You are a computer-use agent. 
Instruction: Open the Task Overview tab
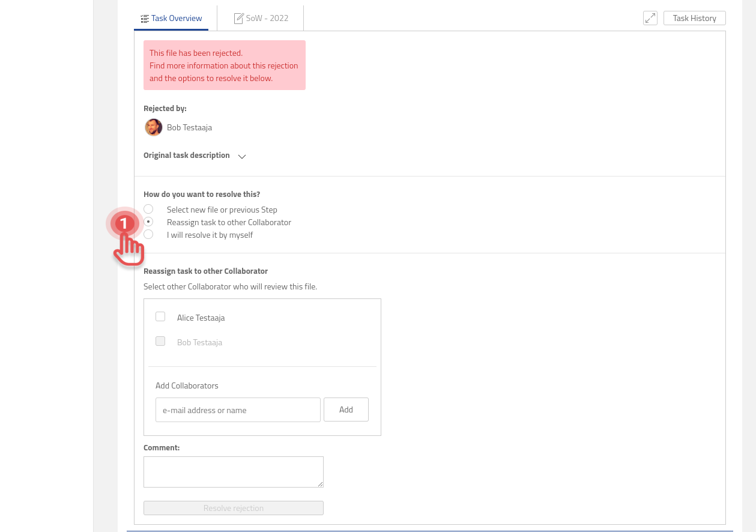pos(178,17)
